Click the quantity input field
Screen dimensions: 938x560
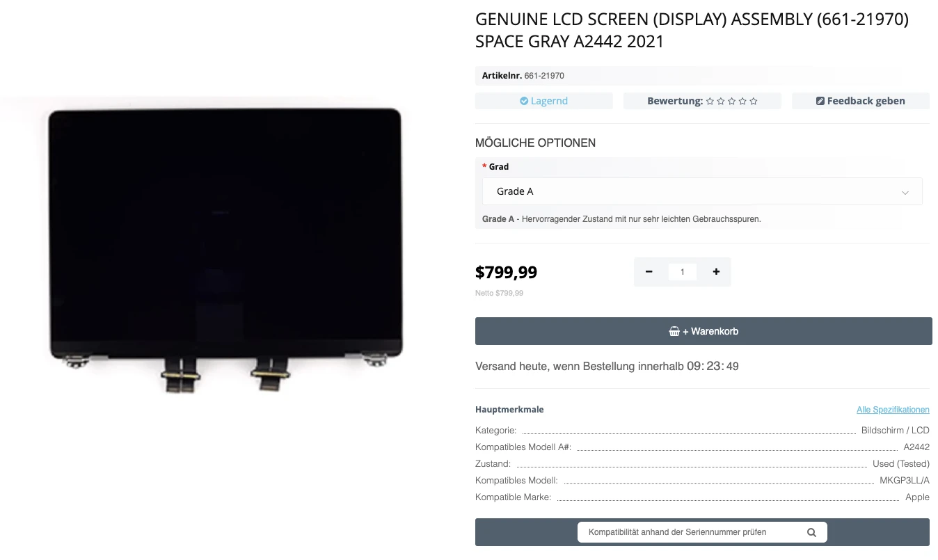tap(683, 272)
